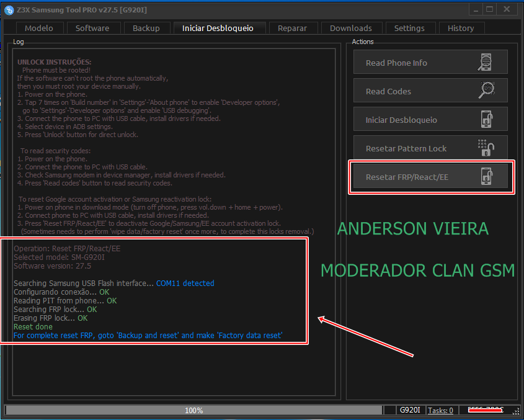524x420 pixels.
Task: Open the Backup tab
Action: [x=146, y=28]
